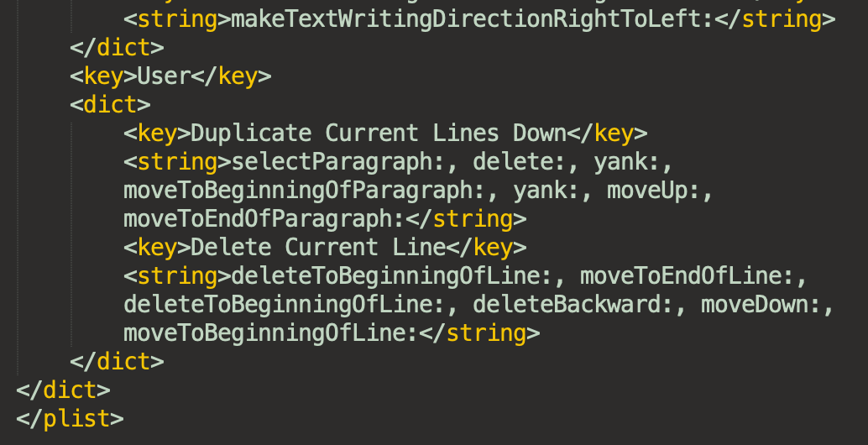The height and width of the screenshot is (445, 868).
Task: Click the Duplicate Current Lines Down key
Action: click(x=379, y=133)
